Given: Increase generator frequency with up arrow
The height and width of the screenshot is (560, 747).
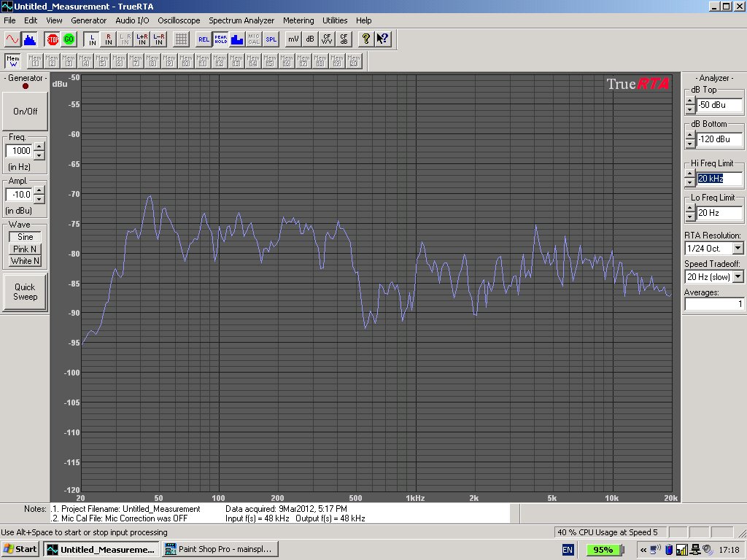Looking at the screenshot, I should coord(39,146).
